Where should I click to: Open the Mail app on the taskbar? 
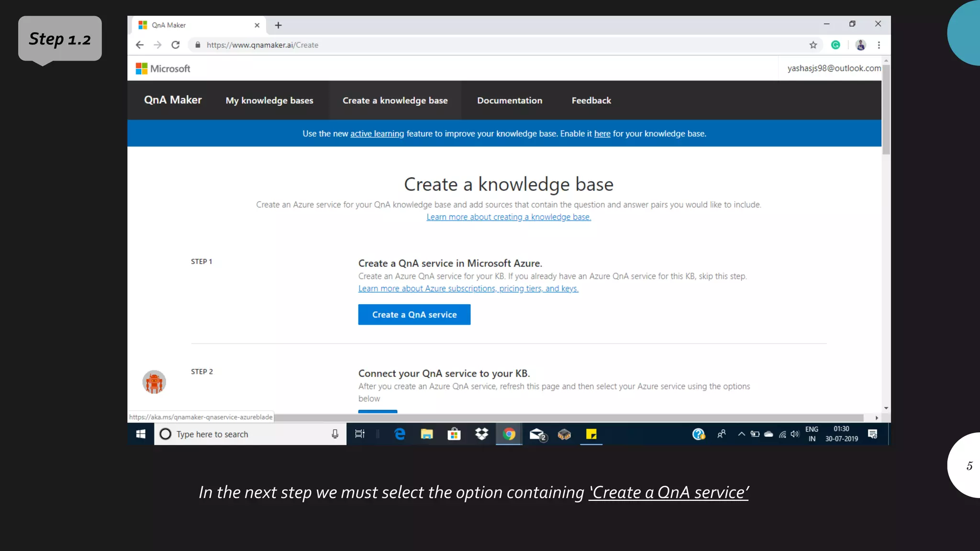point(537,434)
